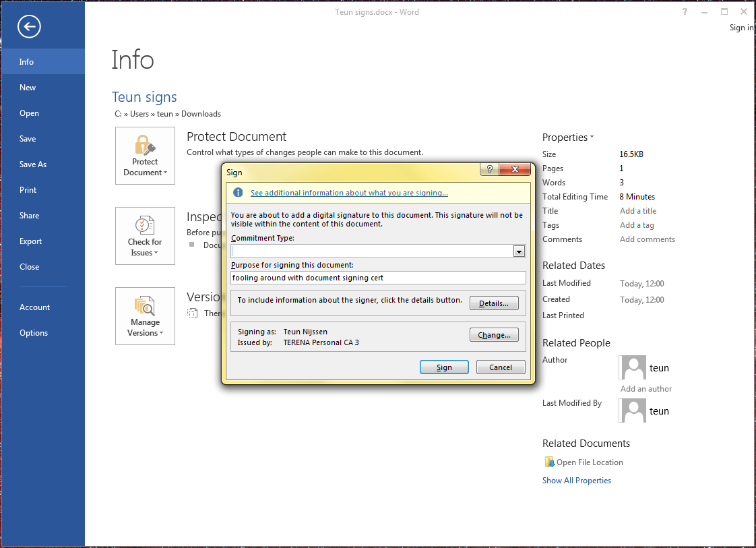This screenshot has height=548, width=756.
Task: Expand the Properties dropdown header
Action: pyautogui.click(x=568, y=138)
